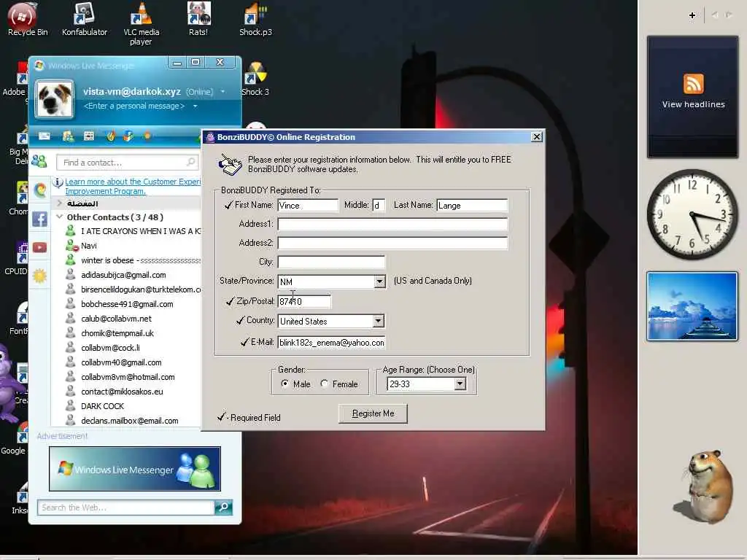The width and height of the screenshot is (747, 560).
Task: Open the Age Range dropdown showing 29-33
Action: point(460,384)
